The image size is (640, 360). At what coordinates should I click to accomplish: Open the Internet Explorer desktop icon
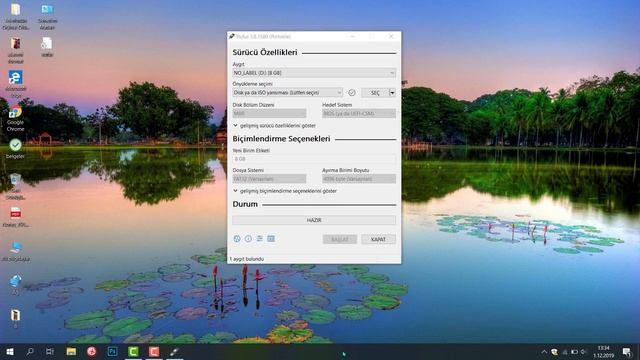click(x=16, y=84)
